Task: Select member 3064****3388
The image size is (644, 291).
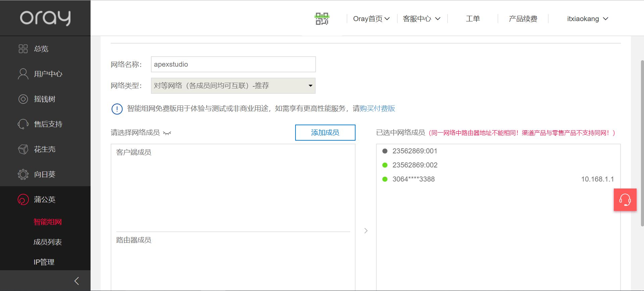Action: coord(414,179)
